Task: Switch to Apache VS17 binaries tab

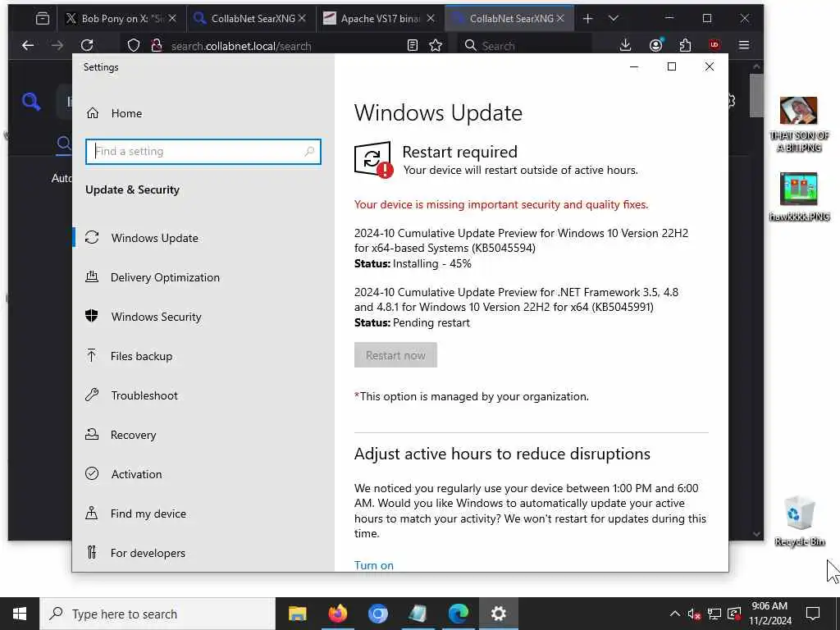Action: point(380,18)
